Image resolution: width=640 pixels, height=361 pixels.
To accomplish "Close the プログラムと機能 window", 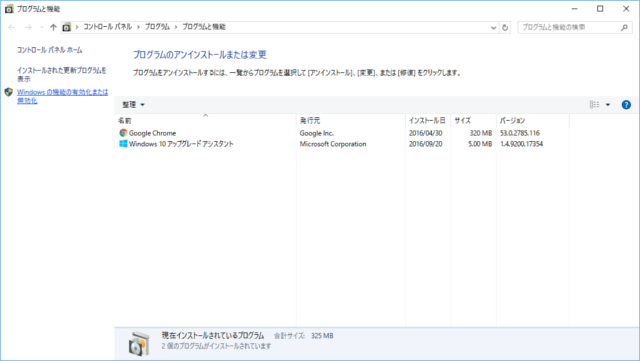I will (x=626, y=9).
